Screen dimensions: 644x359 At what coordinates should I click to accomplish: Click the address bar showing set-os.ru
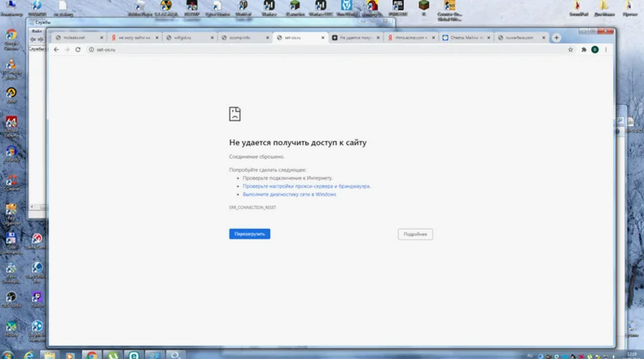coord(329,50)
